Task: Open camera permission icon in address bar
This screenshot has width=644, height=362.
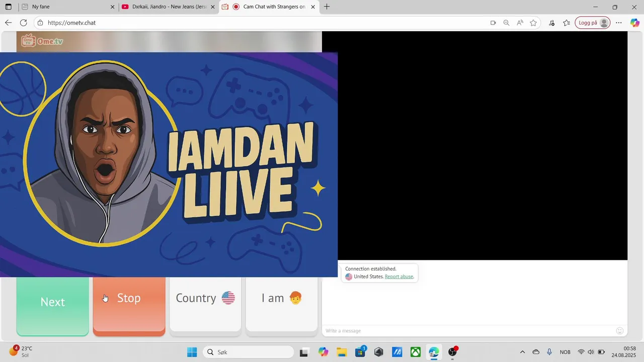Action: (x=493, y=23)
